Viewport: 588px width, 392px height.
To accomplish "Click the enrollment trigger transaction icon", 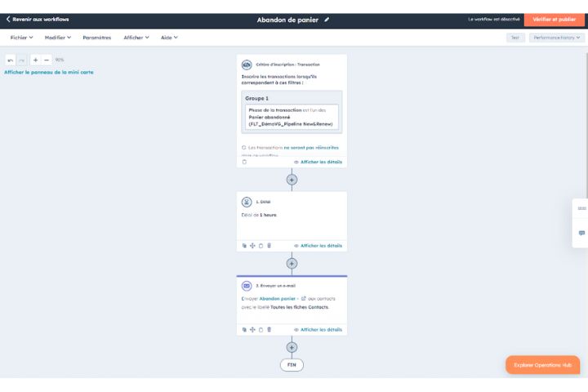I will point(247,65).
